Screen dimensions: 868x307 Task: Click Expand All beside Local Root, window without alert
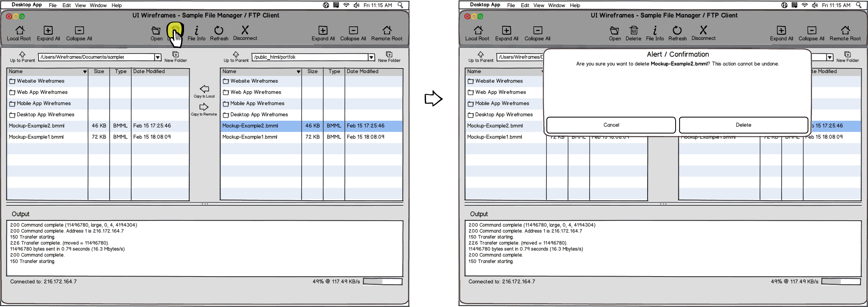tap(48, 30)
